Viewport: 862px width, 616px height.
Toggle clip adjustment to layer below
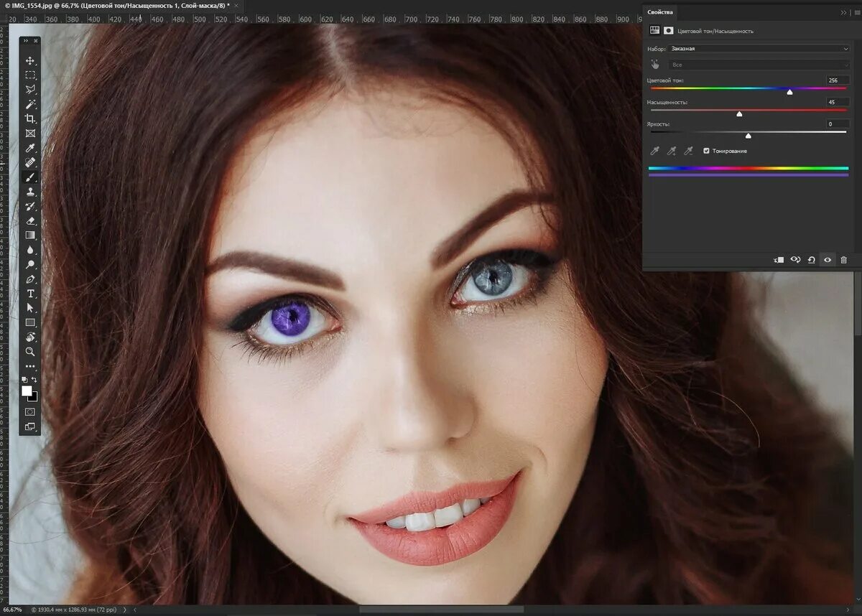click(x=779, y=260)
